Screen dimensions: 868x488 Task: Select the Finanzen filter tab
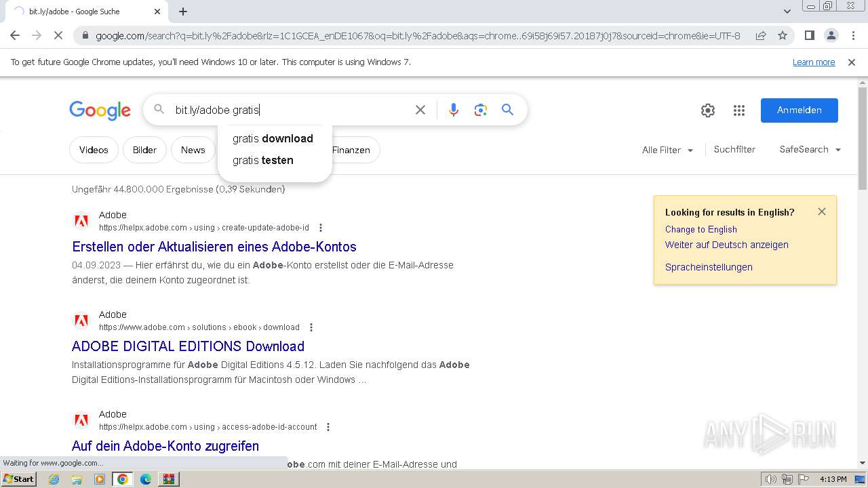(351, 150)
